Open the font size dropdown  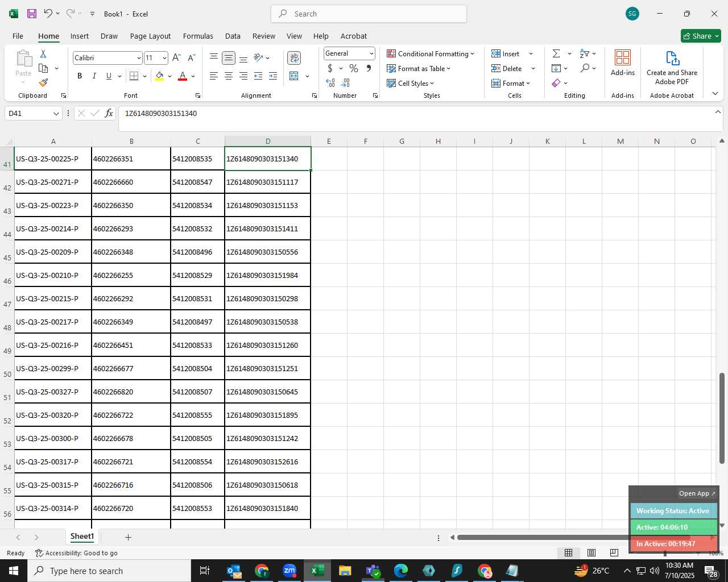[x=164, y=58]
